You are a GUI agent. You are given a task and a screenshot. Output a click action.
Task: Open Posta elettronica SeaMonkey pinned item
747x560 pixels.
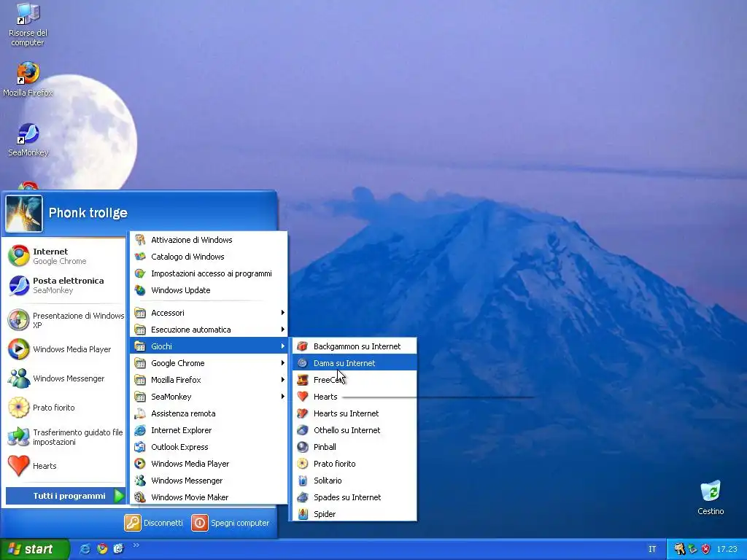tap(65, 285)
